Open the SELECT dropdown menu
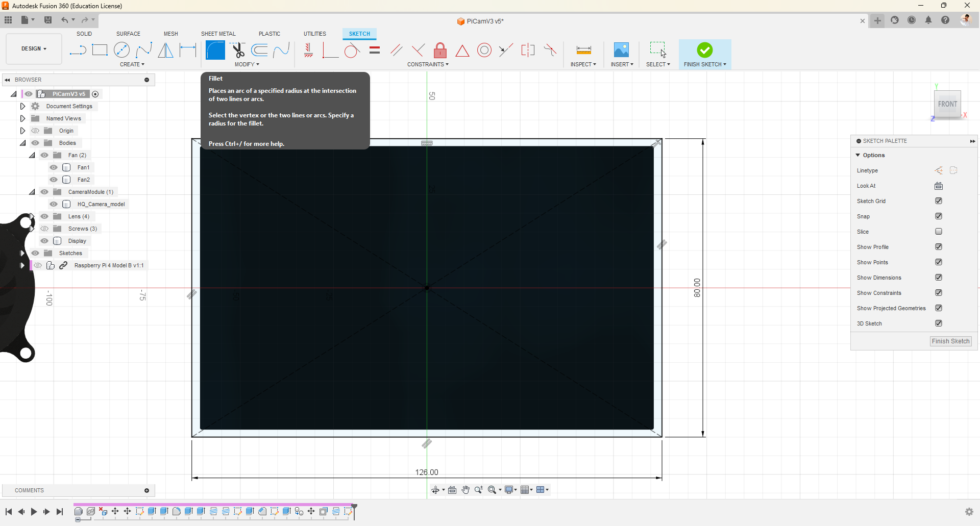Image resolution: width=980 pixels, height=526 pixels. (x=658, y=64)
